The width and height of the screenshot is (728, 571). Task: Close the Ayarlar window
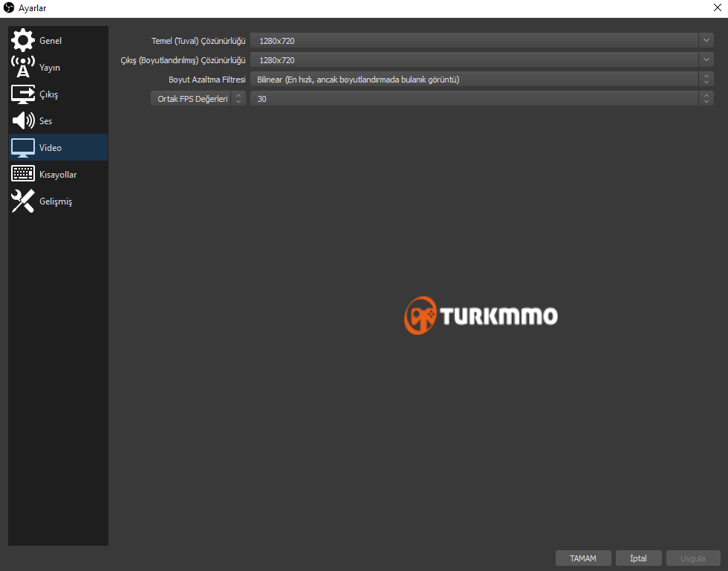pos(718,7)
